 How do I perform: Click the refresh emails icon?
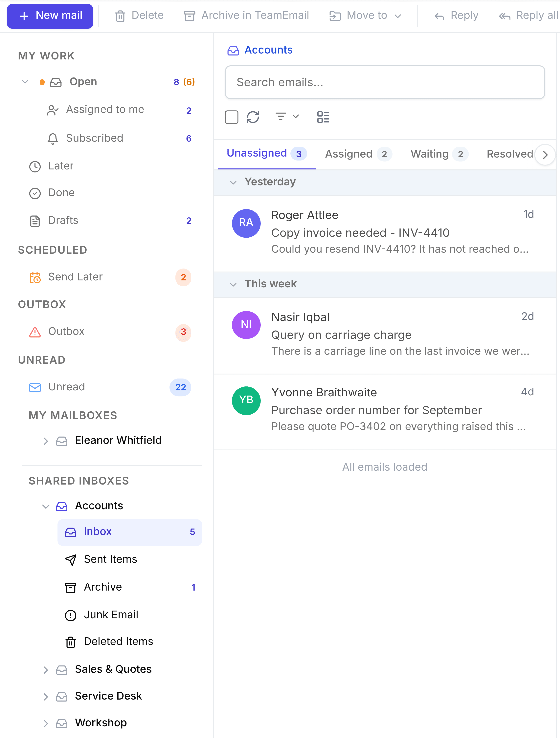click(x=253, y=117)
